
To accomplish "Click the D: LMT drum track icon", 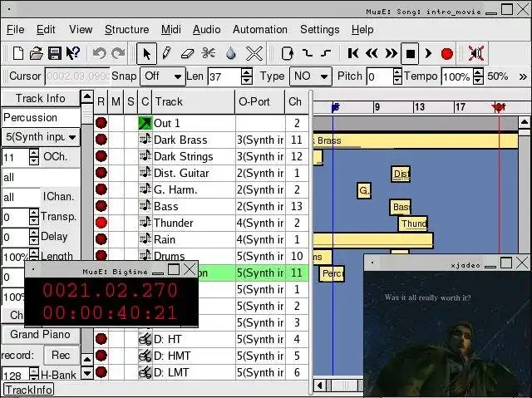I will pos(145,372).
